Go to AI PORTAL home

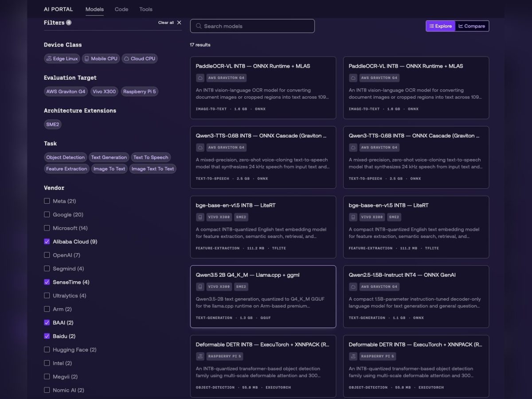tap(58, 9)
